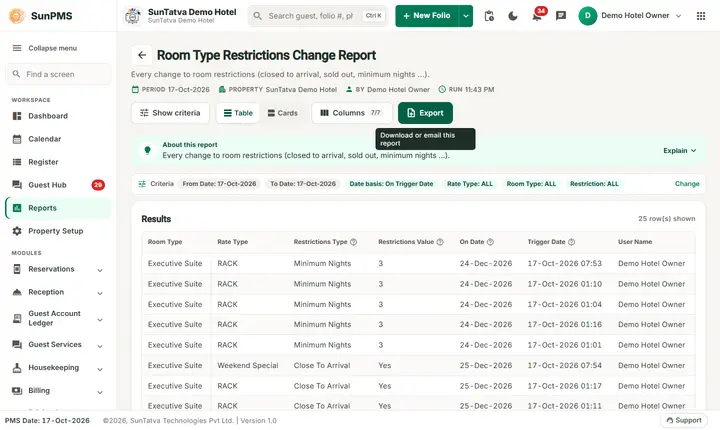
Task: Click the Show criteria button
Action: click(170, 113)
